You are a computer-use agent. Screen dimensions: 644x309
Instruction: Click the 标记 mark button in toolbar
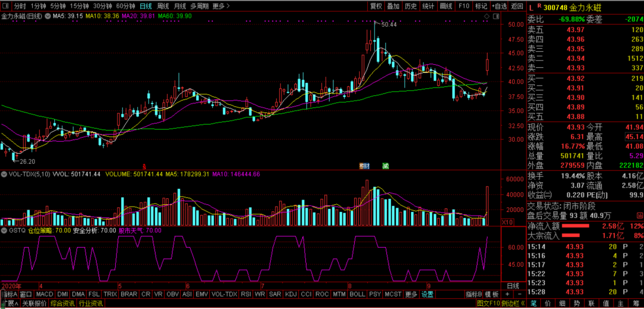481,6
